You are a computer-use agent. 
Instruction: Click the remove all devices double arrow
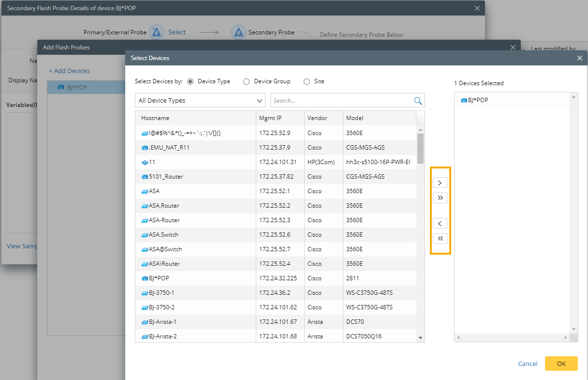click(440, 239)
